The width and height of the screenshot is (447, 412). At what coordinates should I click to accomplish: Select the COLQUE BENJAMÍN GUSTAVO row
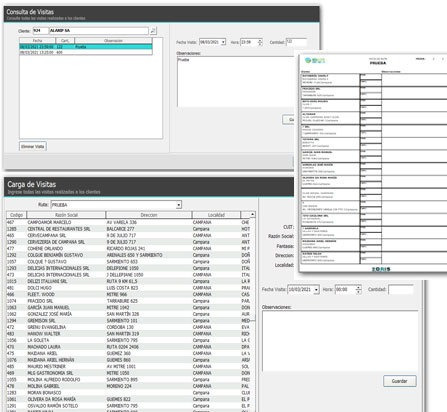tap(128, 255)
